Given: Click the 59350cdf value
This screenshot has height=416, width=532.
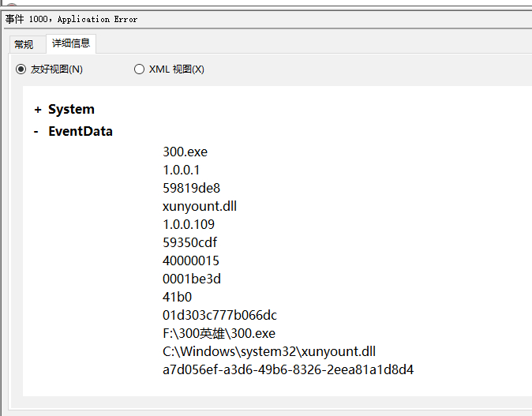Looking at the screenshot, I should click(x=189, y=242).
